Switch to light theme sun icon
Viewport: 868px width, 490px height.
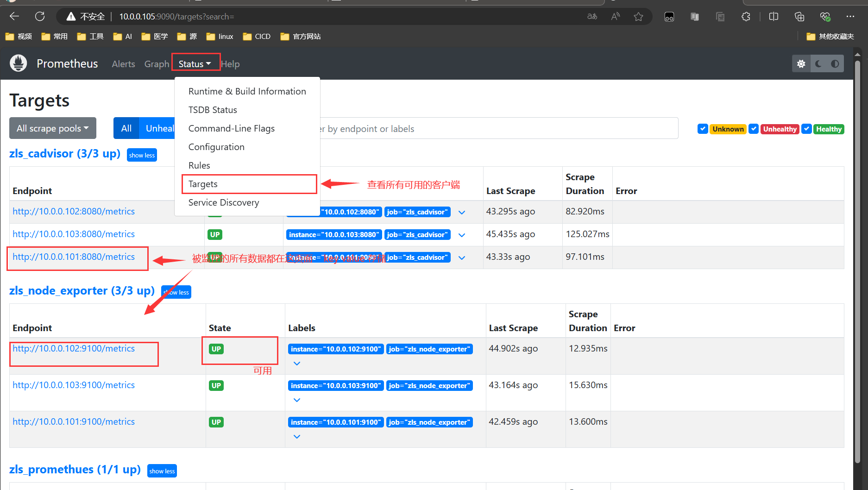801,64
